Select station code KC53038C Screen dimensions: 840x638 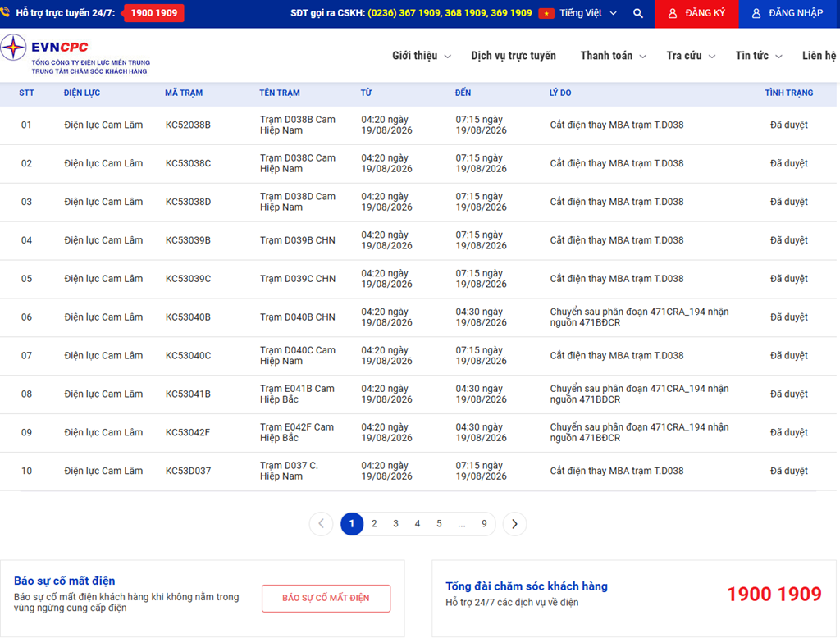coord(188,164)
